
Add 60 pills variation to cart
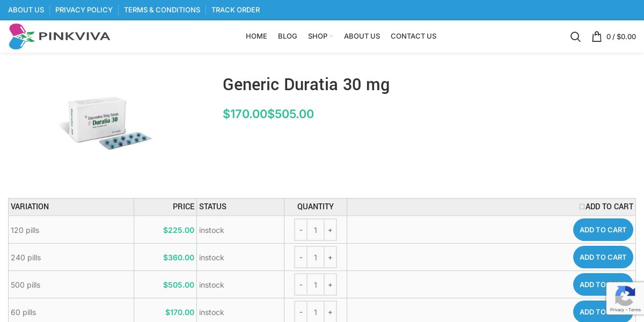(603, 312)
